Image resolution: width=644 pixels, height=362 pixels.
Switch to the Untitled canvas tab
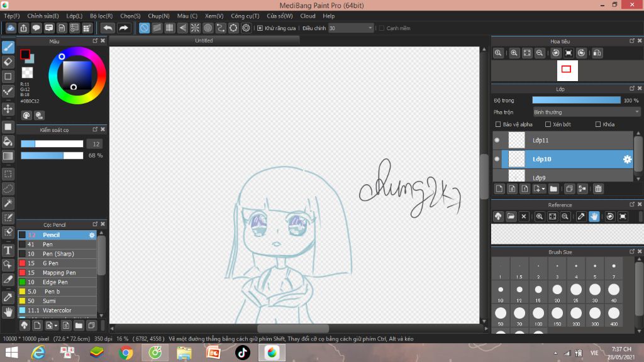coord(204,41)
